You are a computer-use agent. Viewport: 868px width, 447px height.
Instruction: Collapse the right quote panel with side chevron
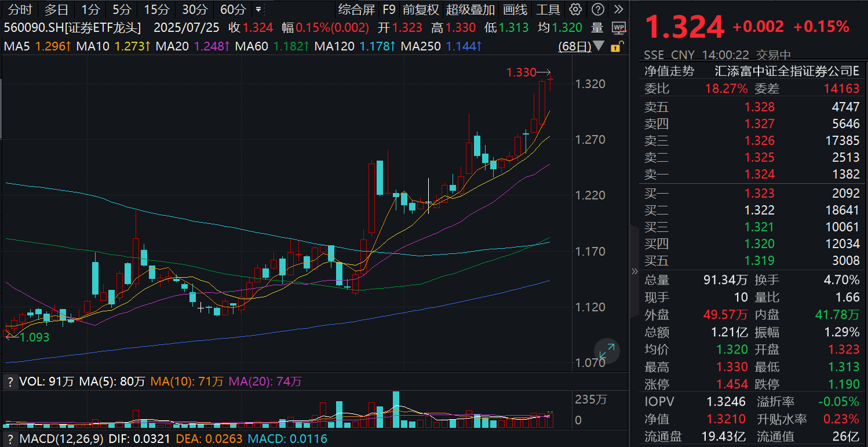[x=634, y=271]
